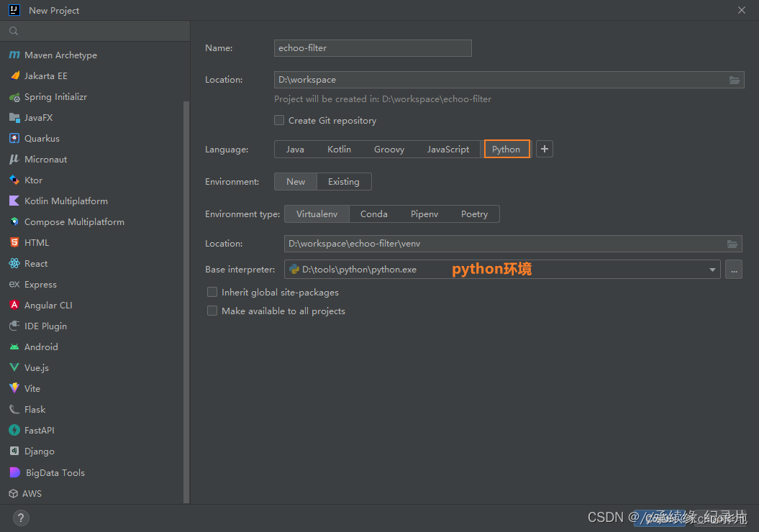Expand the Base interpreter dropdown arrow
The width and height of the screenshot is (759, 532).
(x=712, y=270)
